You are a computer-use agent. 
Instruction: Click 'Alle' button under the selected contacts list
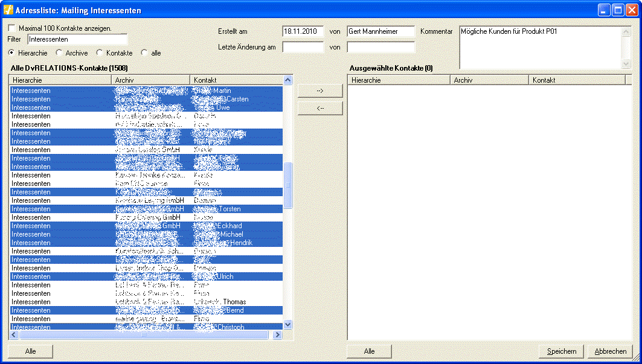coord(369,351)
